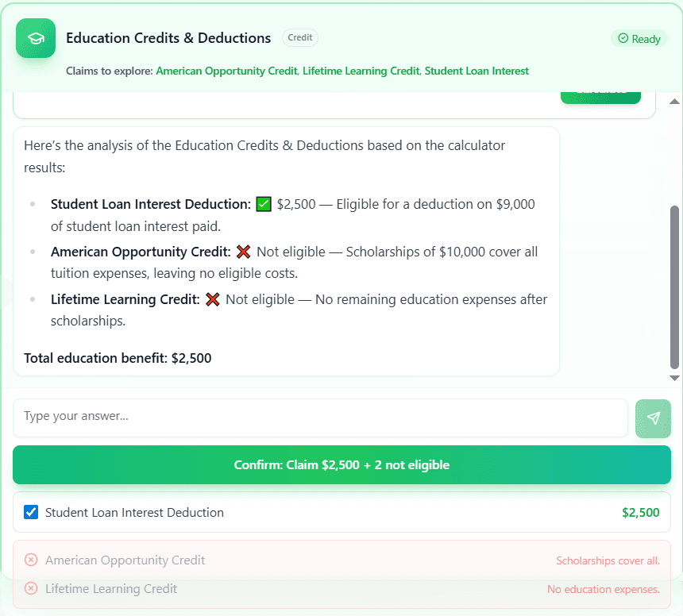Click the red X beside American Opportunity Credit
Image resolution: width=683 pixels, height=616 pixels.
[x=243, y=252]
